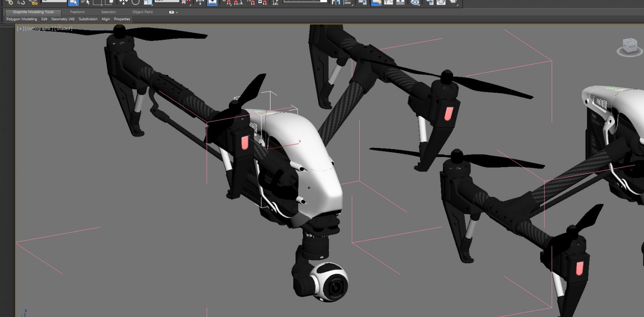Screen dimensions: 644x317
Task: Open the Shaded viewport shading menu
Action: tap(63, 29)
